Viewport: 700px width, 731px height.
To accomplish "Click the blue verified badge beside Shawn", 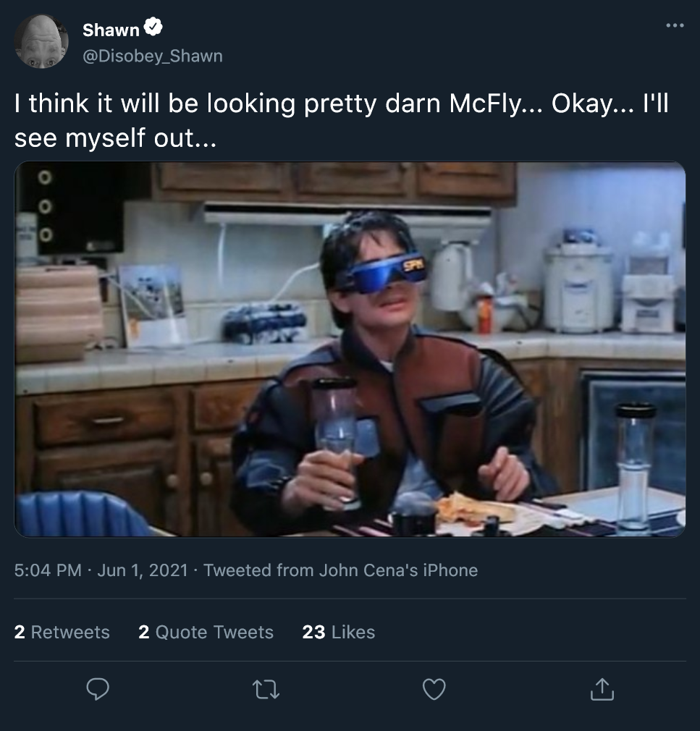I will point(153,29).
